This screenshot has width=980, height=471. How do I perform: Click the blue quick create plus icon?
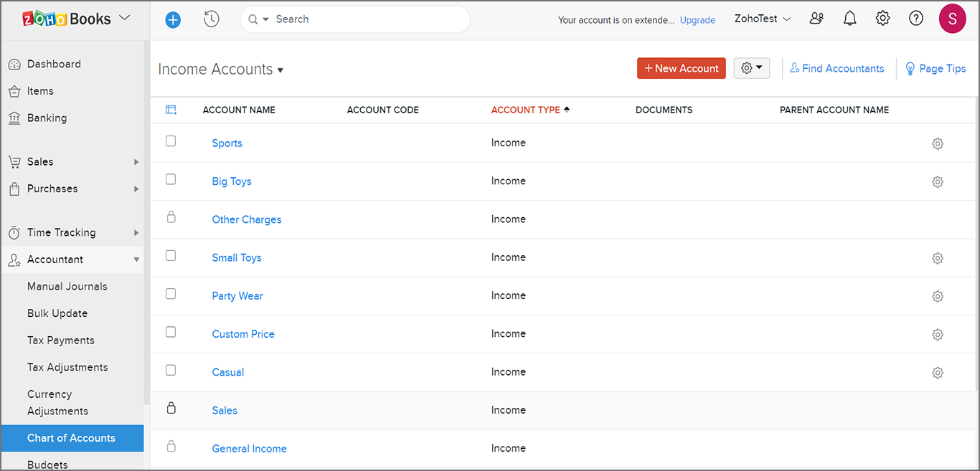[173, 20]
